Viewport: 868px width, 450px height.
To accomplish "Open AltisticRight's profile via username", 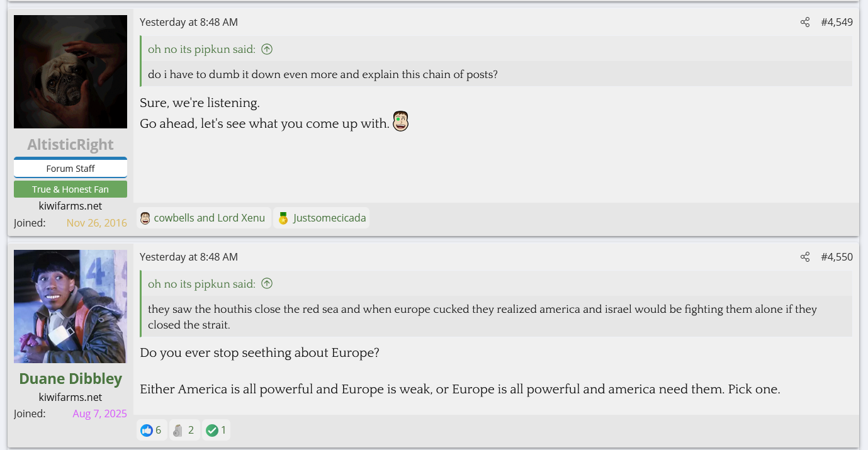I will pos(70,145).
